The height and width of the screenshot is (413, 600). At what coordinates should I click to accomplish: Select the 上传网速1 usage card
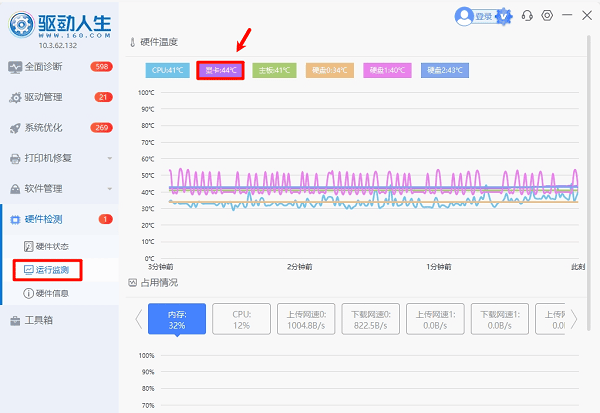tap(435, 319)
